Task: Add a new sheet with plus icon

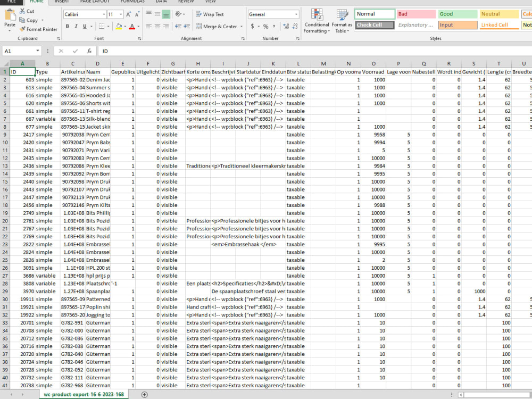Action: [145, 395]
